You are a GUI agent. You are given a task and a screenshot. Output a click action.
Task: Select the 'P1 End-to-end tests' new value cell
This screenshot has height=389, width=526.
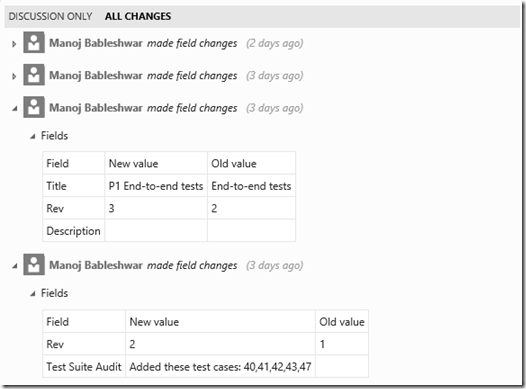[156, 186]
